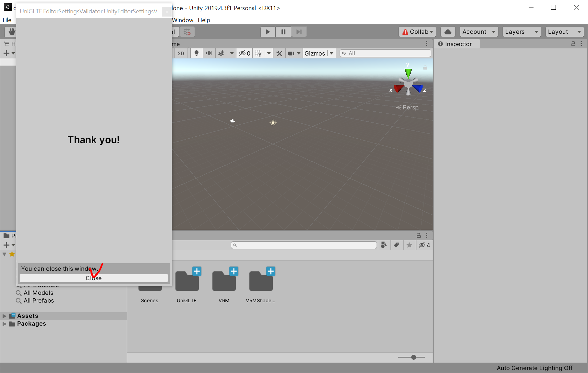
Task: Click the green Y axis gizmo cone
Action: (408, 73)
